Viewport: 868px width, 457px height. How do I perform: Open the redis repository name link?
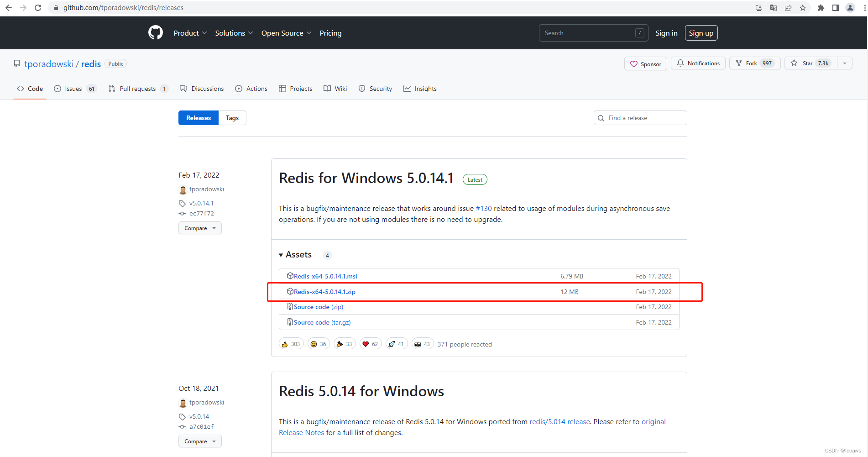(91, 64)
